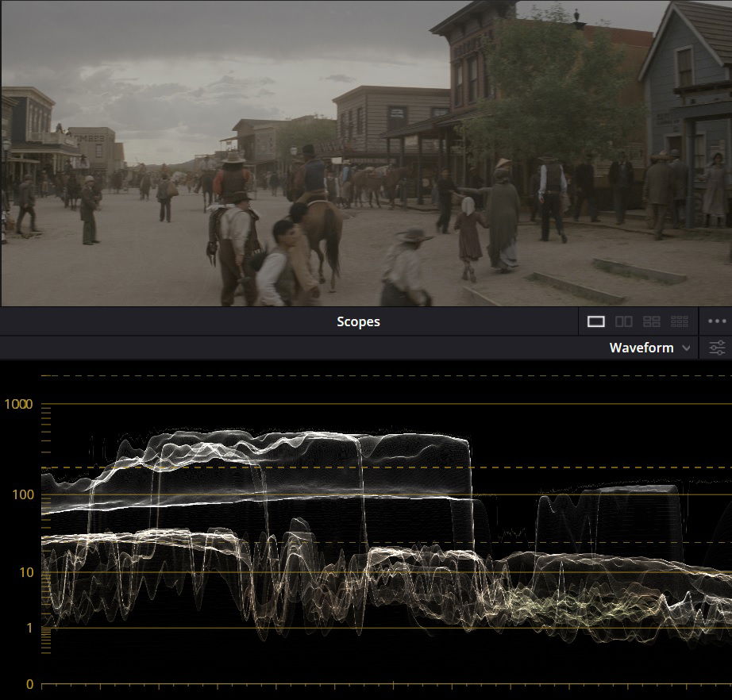Screen dimensions: 732x700
Task: Click the 1000 nit scale label
Action: click(19, 404)
